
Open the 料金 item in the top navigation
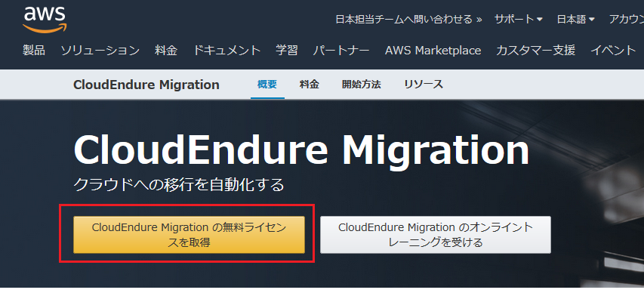tap(166, 51)
